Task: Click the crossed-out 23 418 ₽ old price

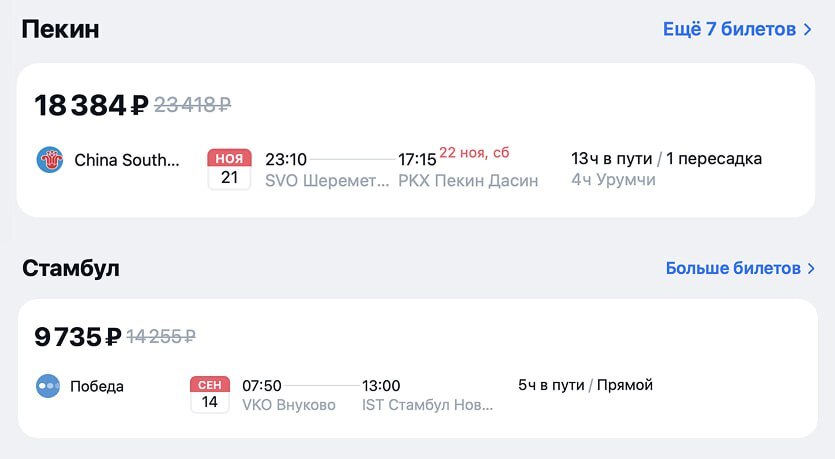Action: (192, 104)
